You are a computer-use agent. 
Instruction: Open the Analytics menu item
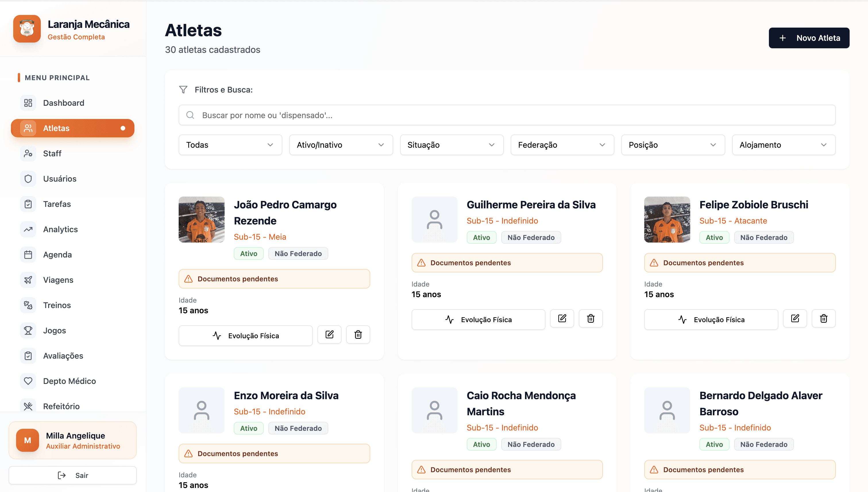(60, 229)
